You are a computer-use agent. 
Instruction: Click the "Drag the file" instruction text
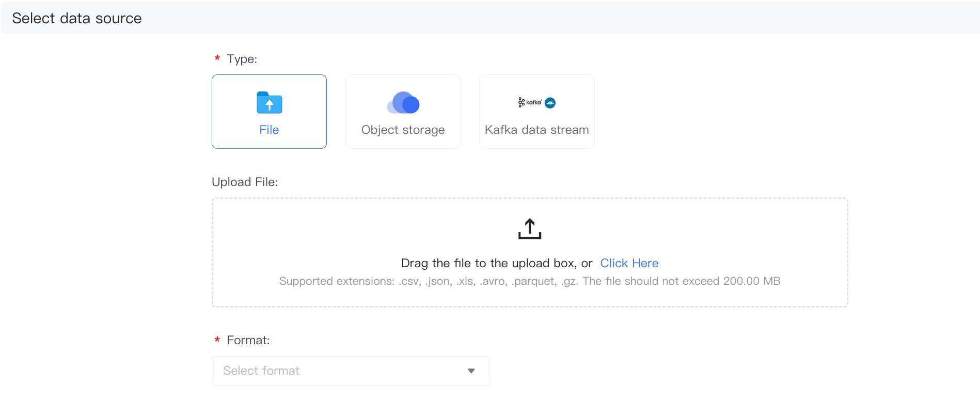click(496, 263)
